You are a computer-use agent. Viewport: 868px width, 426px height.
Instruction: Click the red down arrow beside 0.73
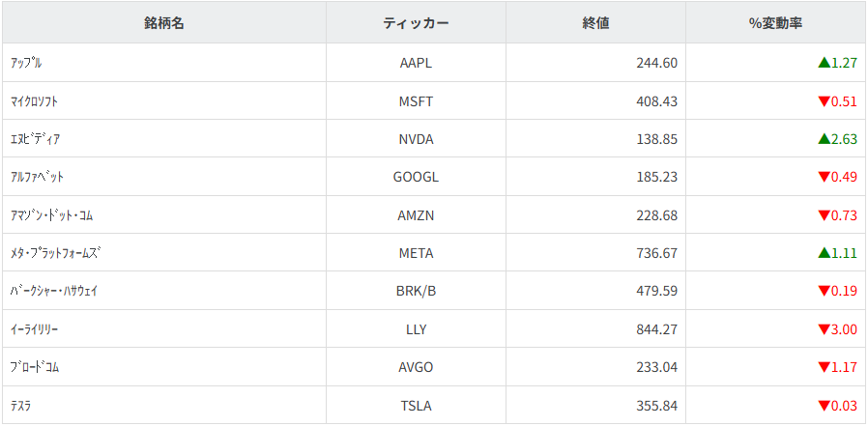(824, 215)
